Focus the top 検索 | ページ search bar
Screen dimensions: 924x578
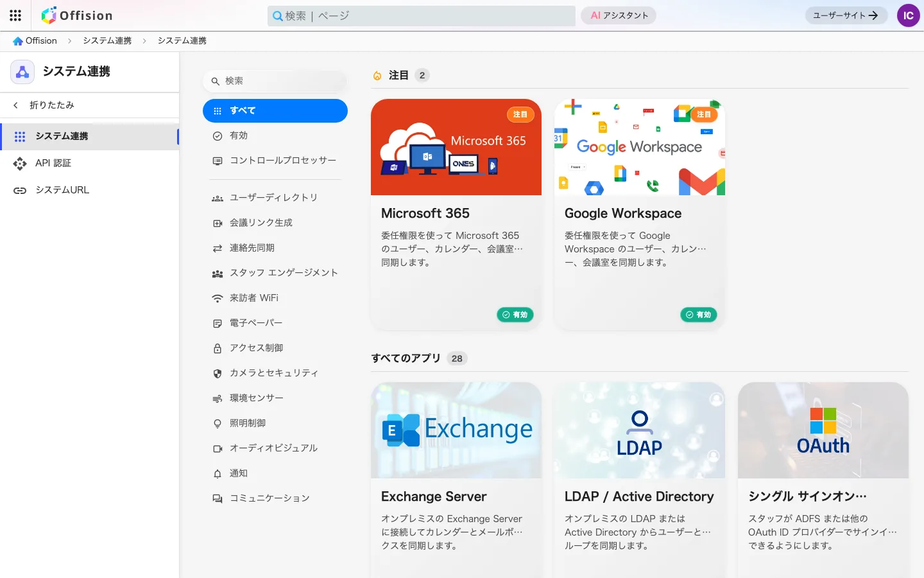422,16
